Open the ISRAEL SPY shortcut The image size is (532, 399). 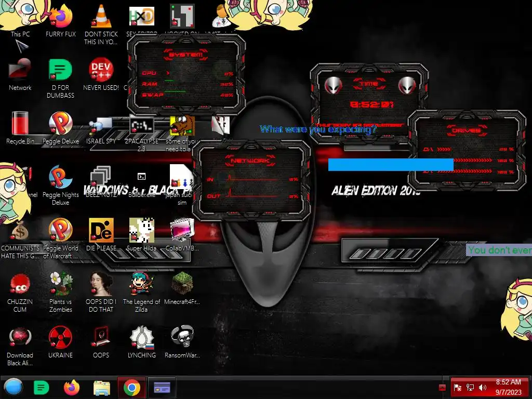point(101,129)
